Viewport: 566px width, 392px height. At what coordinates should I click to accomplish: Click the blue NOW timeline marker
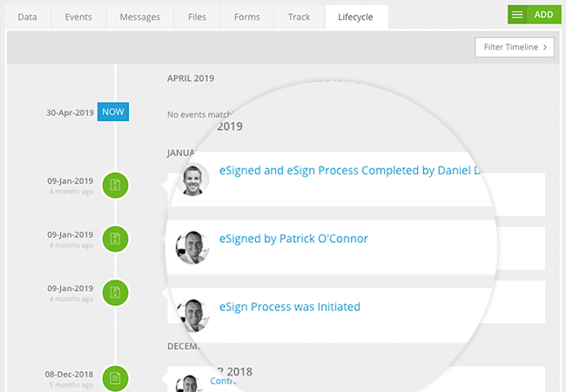tap(112, 112)
